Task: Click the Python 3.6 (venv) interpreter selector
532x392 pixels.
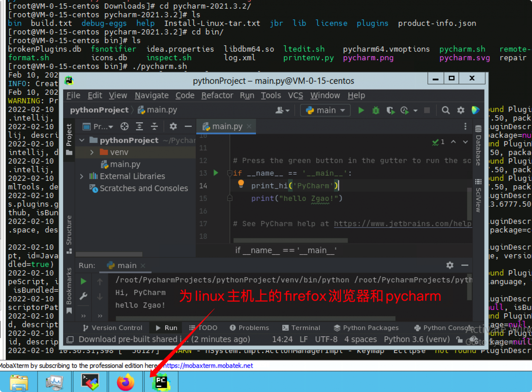Action: tap(417, 339)
